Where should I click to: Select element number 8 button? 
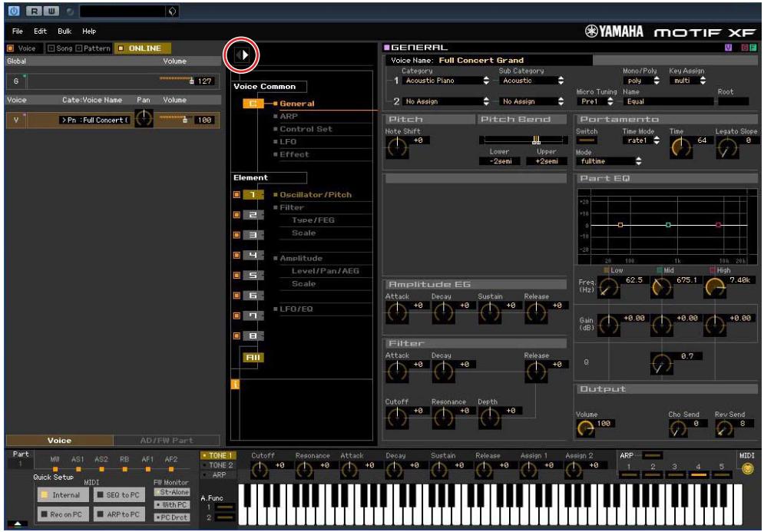click(x=253, y=335)
